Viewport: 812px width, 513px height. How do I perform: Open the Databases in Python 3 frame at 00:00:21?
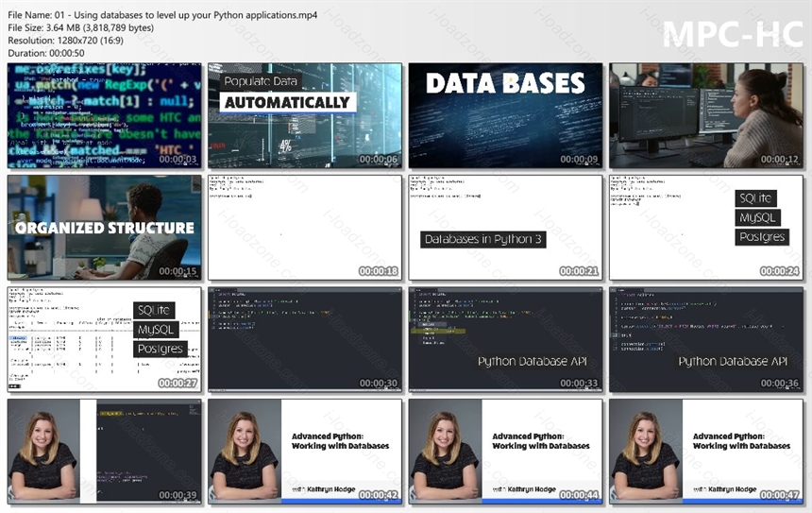pos(505,228)
